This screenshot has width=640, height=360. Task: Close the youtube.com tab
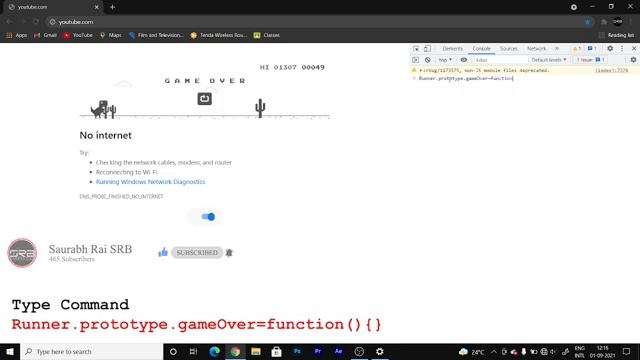pos(96,7)
